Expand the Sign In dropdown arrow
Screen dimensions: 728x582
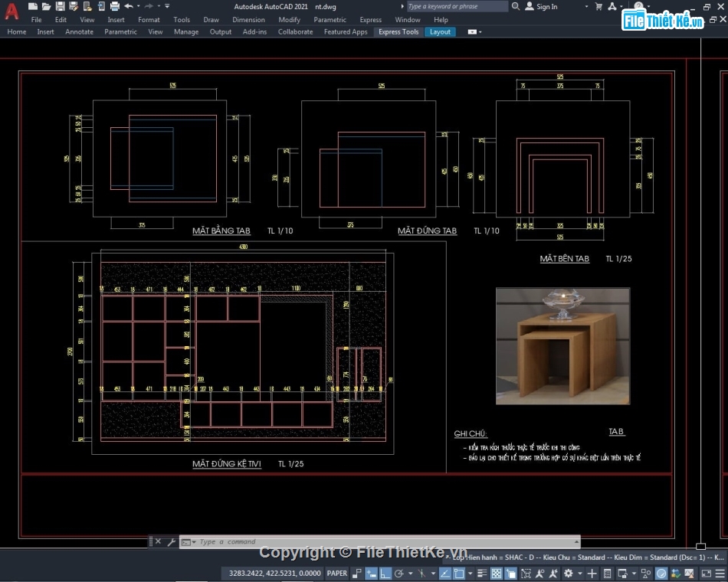coord(586,6)
